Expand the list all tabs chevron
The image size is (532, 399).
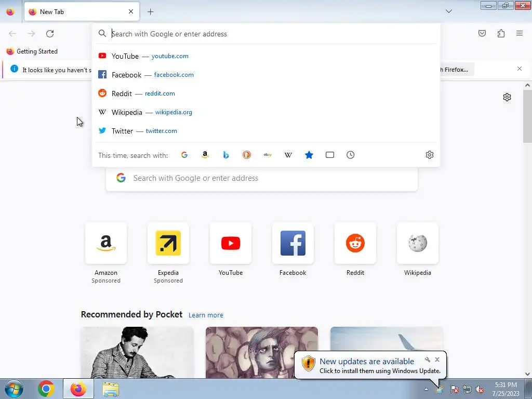click(x=448, y=11)
